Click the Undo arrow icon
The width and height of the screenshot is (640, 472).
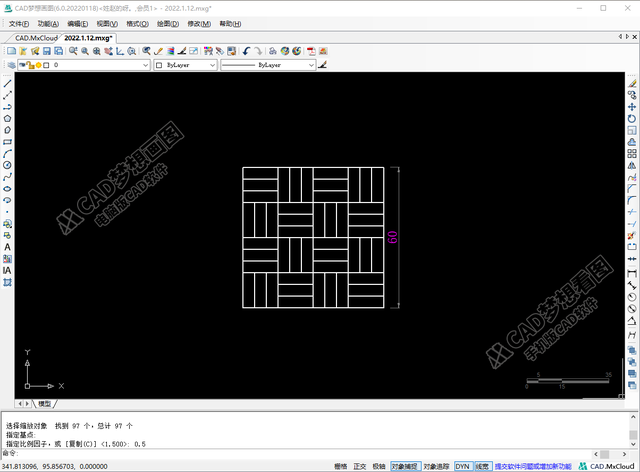(x=246, y=51)
